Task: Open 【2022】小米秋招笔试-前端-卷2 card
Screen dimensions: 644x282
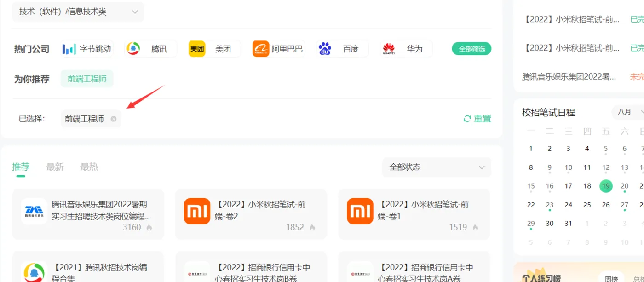Action: 251,214
